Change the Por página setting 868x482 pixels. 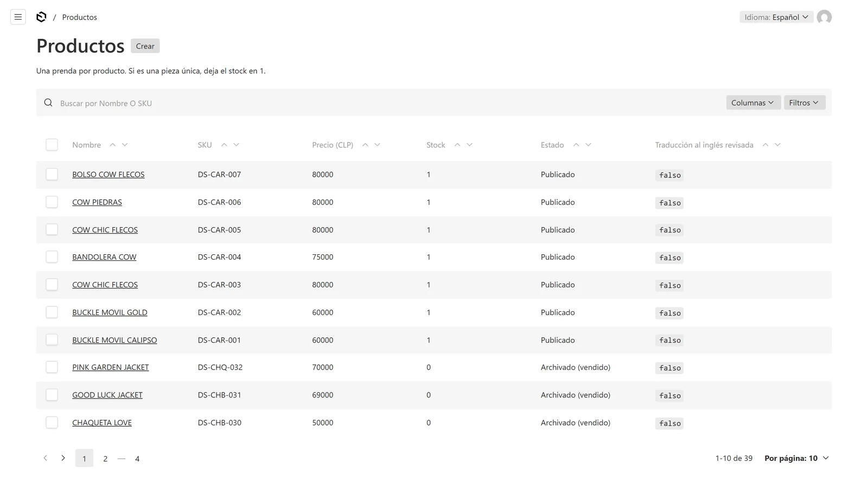796,458
